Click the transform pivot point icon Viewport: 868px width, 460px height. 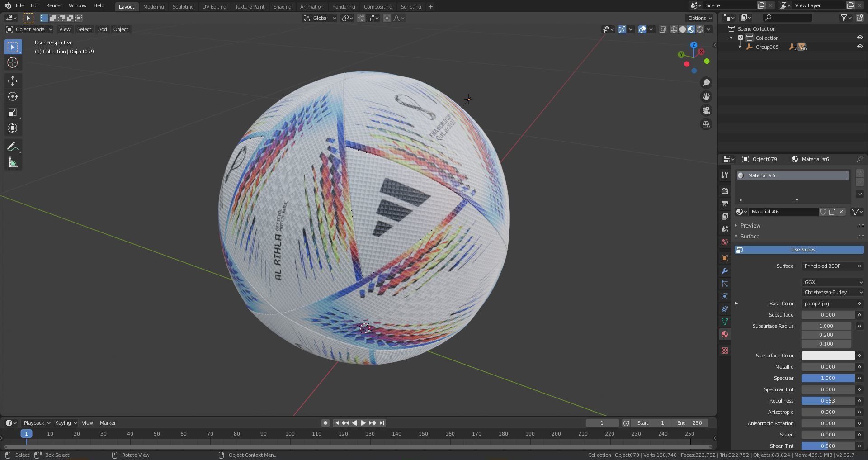pyautogui.click(x=347, y=18)
